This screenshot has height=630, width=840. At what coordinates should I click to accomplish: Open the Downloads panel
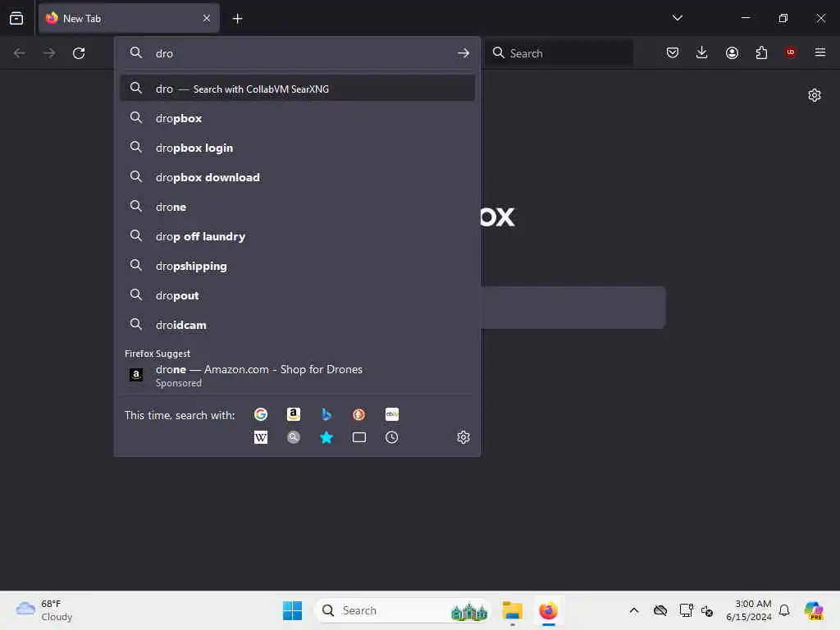702,52
